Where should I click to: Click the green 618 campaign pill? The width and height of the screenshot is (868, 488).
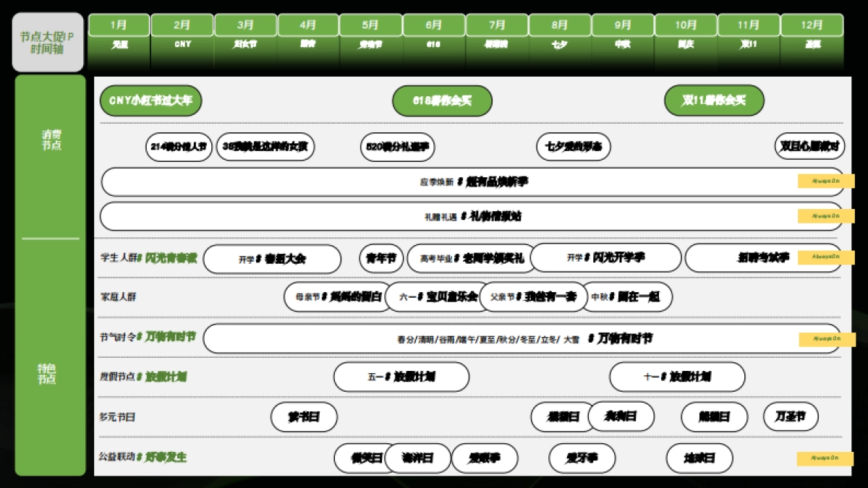pos(442,101)
